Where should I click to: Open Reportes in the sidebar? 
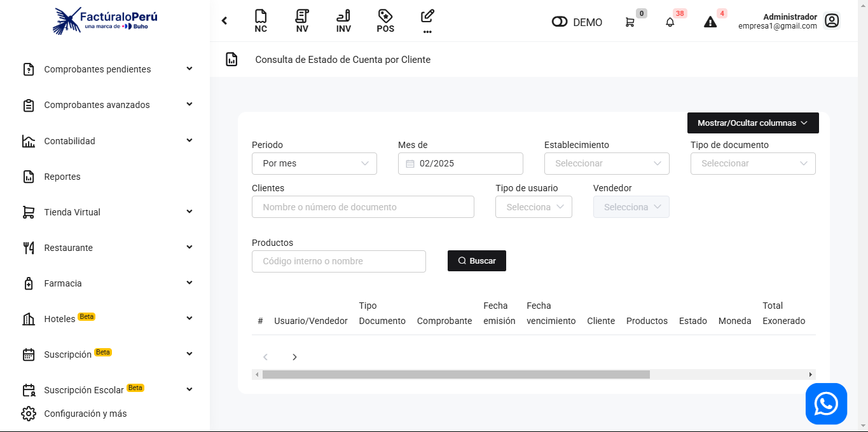[62, 177]
